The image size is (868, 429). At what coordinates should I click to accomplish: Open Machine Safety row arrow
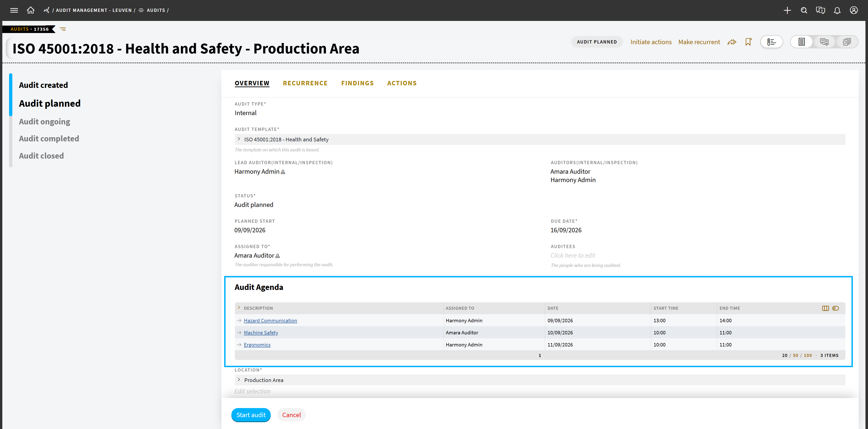point(239,333)
